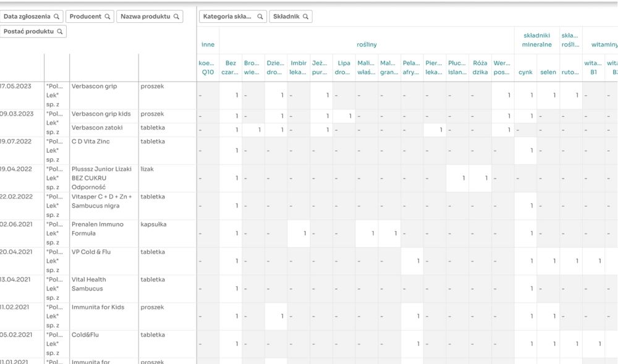This screenshot has height=364, width=618.
Task: Select 'lizak' form in Plusssz Junior row
Action: pos(147,169)
